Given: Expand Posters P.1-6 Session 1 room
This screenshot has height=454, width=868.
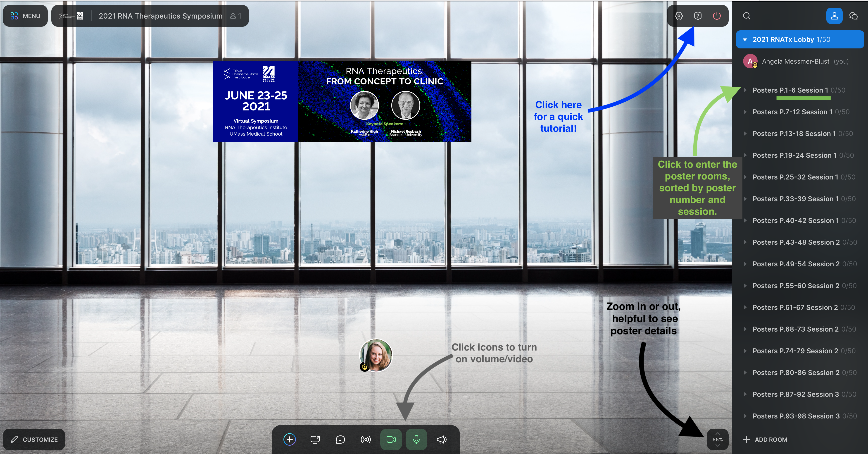Looking at the screenshot, I should [x=745, y=90].
